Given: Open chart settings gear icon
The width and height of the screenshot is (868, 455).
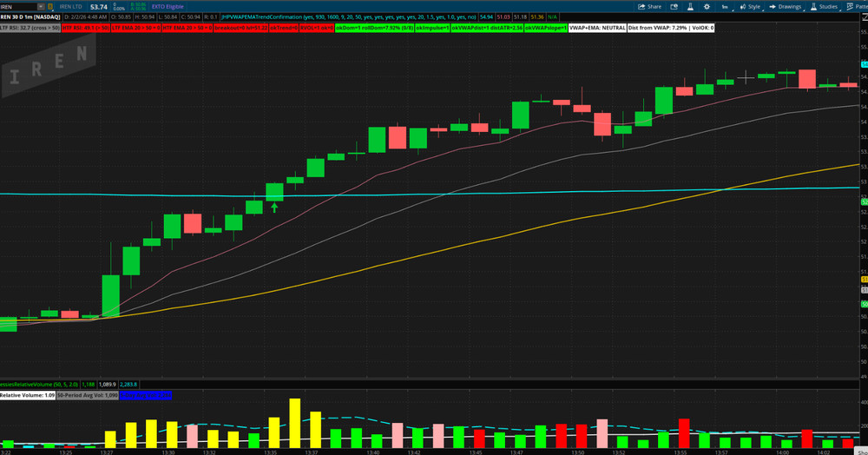Looking at the screenshot, I should (x=707, y=7).
